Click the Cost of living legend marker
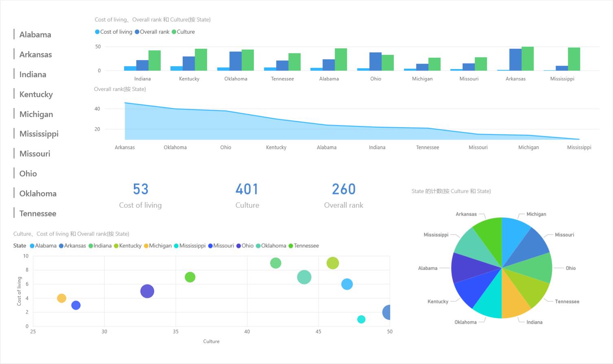Viewport: 613px width, 364px height. (x=97, y=32)
